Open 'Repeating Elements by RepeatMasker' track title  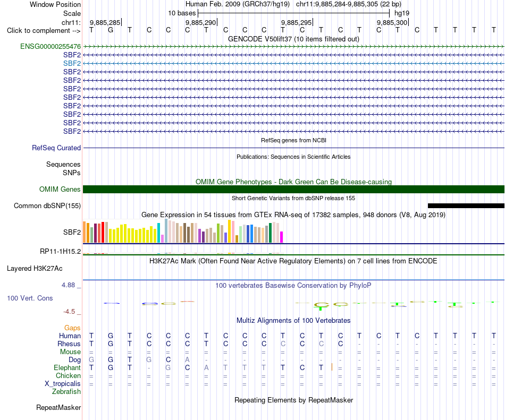293,400
